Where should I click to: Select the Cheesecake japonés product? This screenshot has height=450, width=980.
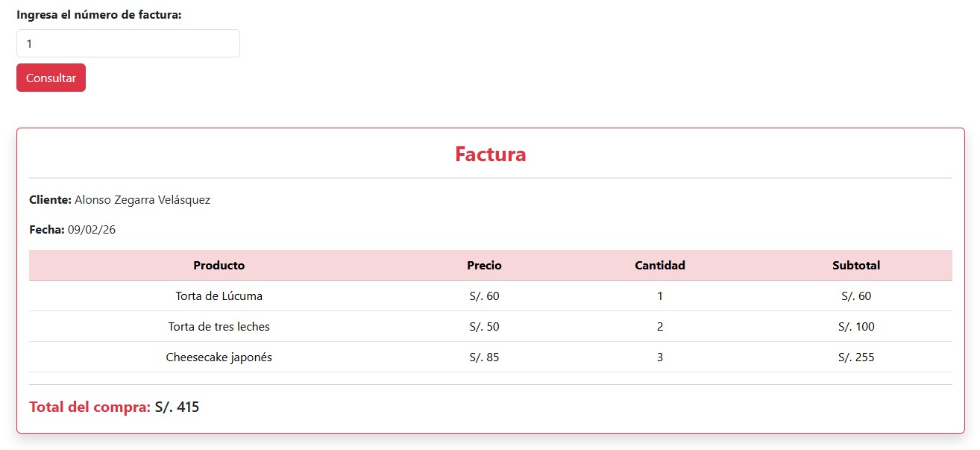coord(219,357)
